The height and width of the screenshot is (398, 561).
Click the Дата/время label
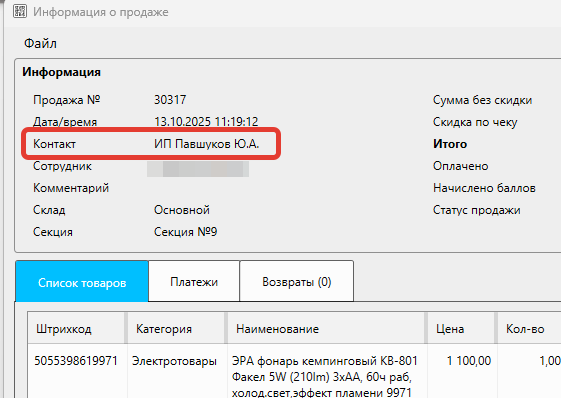pos(65,122)
